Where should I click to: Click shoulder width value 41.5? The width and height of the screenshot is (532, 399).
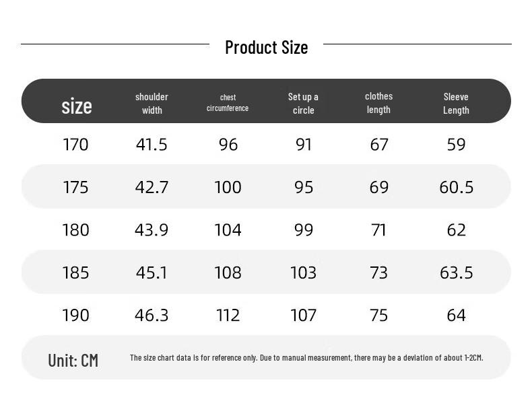coord(152,145)
